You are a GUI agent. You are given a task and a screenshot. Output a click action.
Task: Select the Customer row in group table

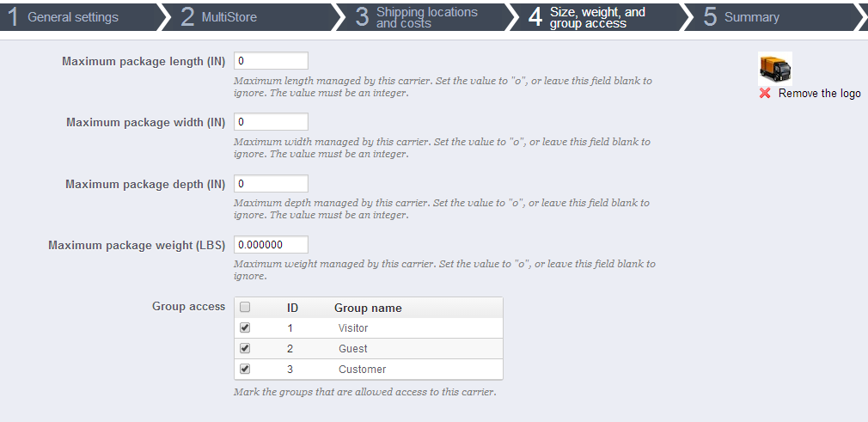click(362, 370)
